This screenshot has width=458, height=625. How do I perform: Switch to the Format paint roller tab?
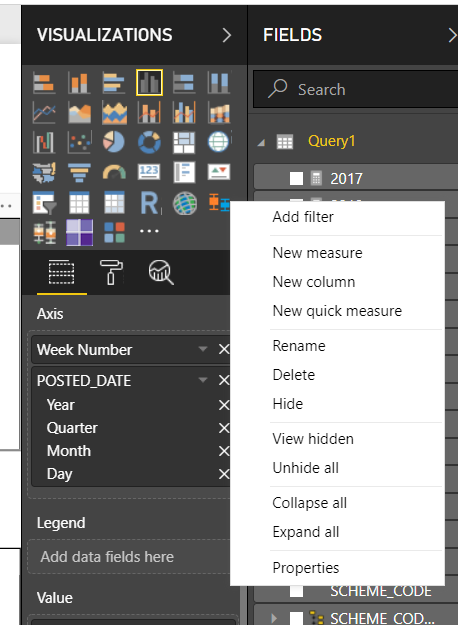(111, 272)
